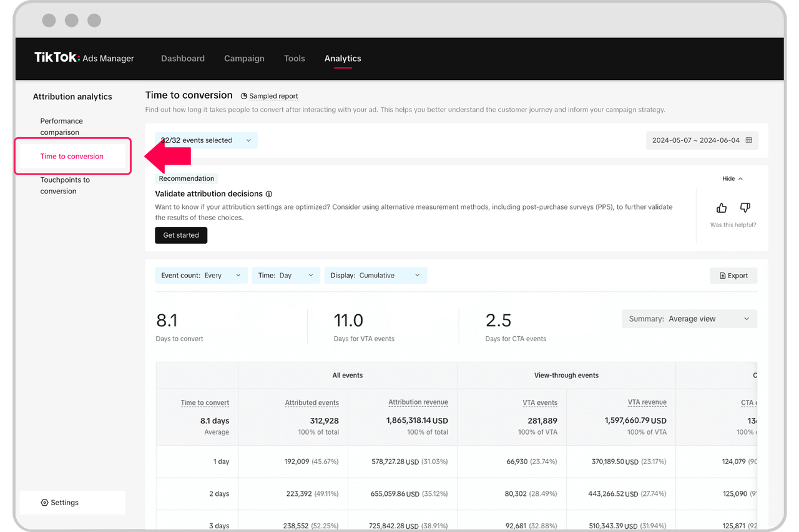Open the Dashboard tab
Screen dimensions: 799x532
point(183,58)
